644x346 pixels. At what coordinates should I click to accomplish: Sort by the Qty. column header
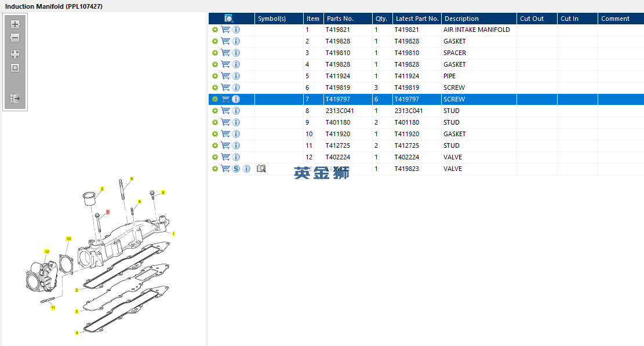[x=383, y=19]
